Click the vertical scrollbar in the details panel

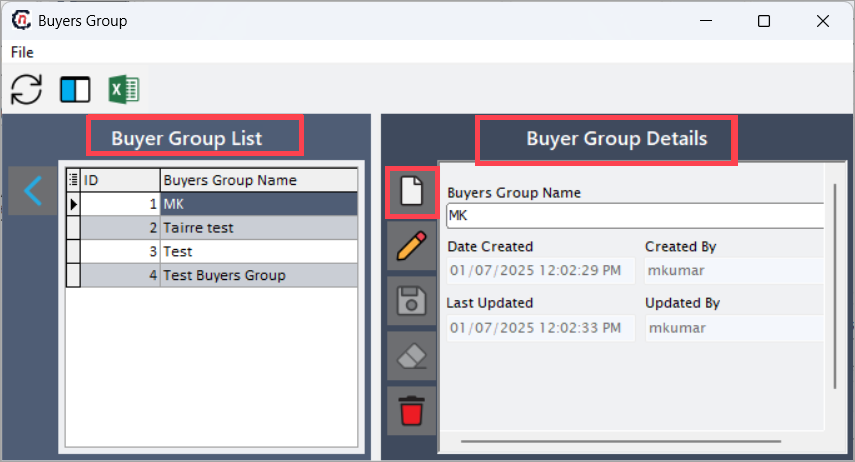835,286
